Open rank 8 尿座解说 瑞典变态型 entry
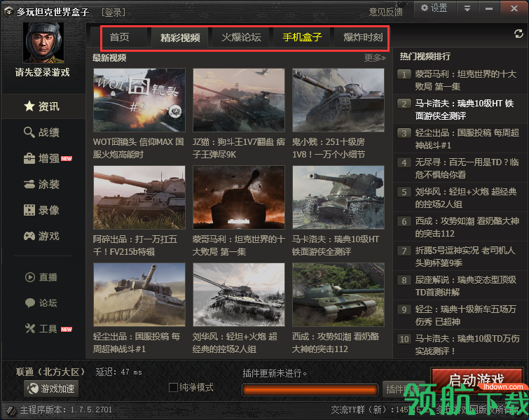 point(460,286)
